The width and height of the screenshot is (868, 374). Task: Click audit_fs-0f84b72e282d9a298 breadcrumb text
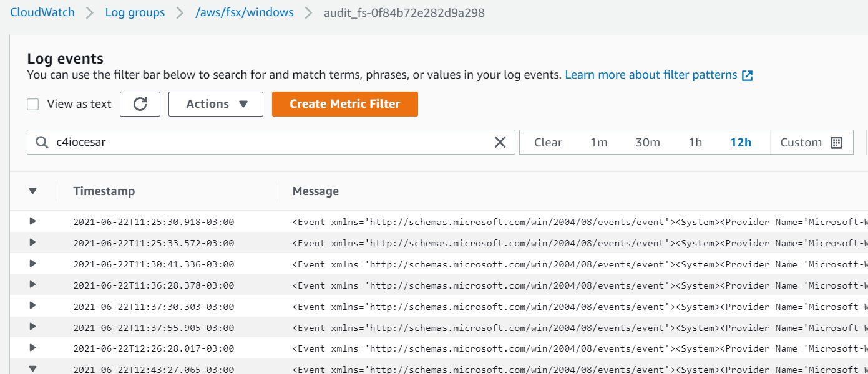click(404, 12)
